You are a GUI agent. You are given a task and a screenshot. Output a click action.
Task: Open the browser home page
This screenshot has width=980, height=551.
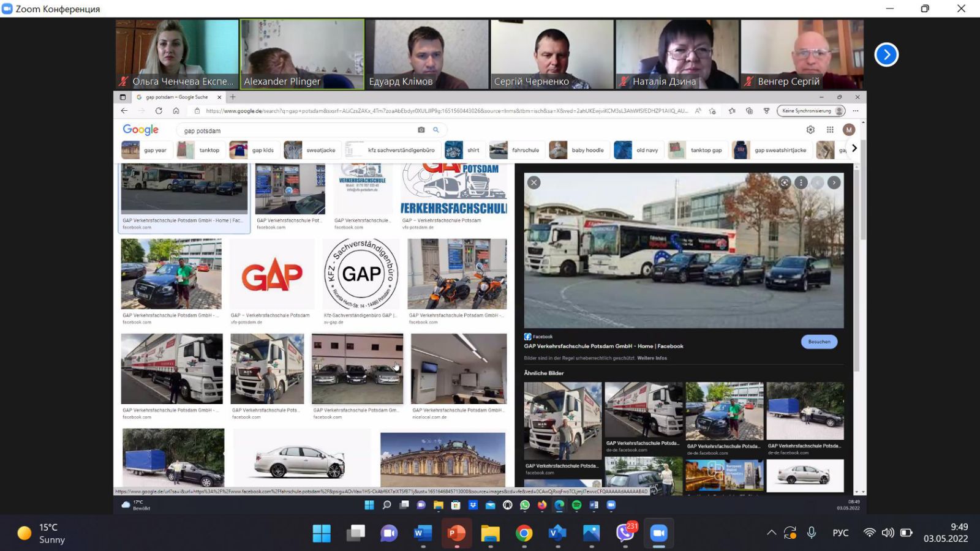[x=176, y=111]
